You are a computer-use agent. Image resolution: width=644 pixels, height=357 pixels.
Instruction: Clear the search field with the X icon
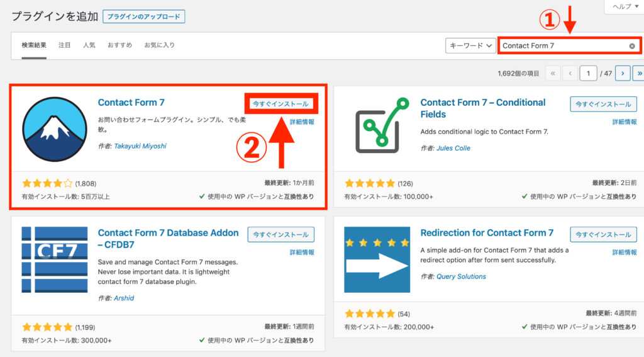coord(632,46)
